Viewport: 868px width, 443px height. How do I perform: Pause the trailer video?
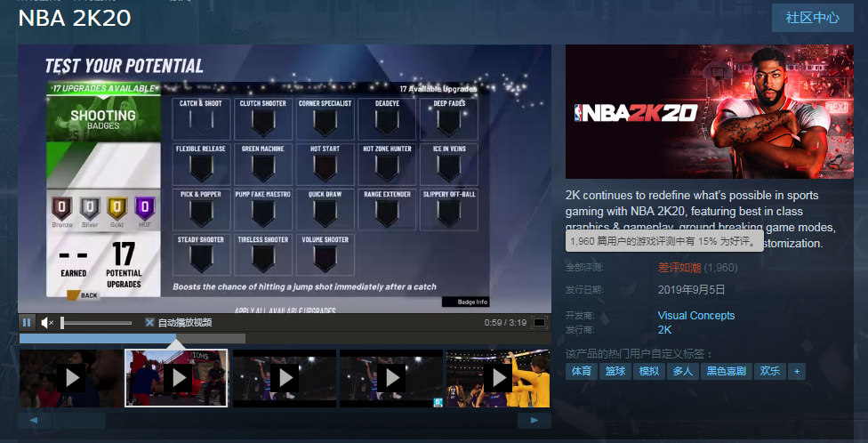pos(27,322)
